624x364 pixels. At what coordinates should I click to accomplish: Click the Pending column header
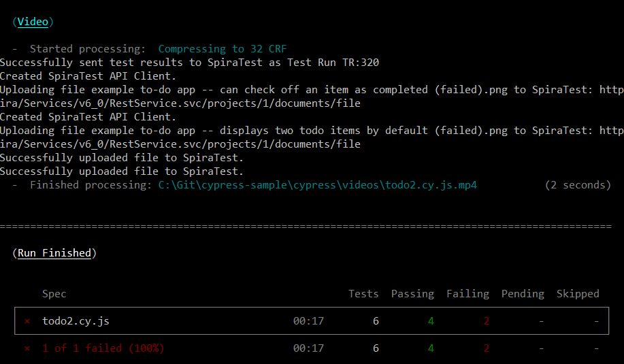coord(523,294)
